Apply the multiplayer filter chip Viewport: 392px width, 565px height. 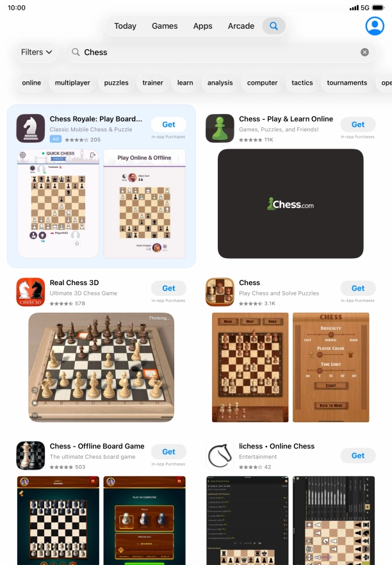pyautogui.click(x=72, y=83)
